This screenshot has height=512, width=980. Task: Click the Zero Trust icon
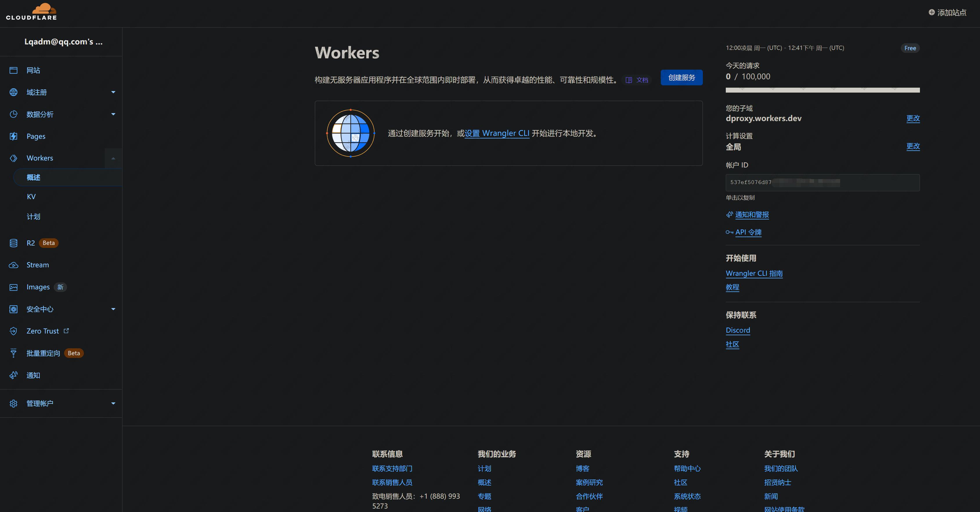coord(13,331)
